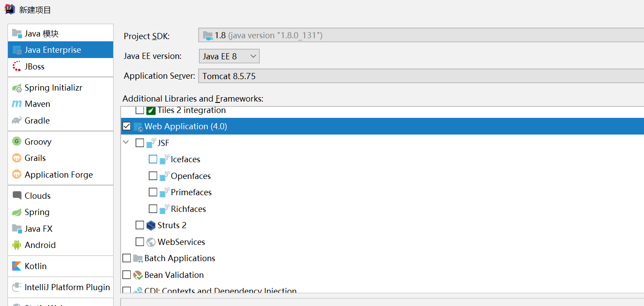Select Java FX project type
Viewport: 644px width, 306px height.
[60, 229]
